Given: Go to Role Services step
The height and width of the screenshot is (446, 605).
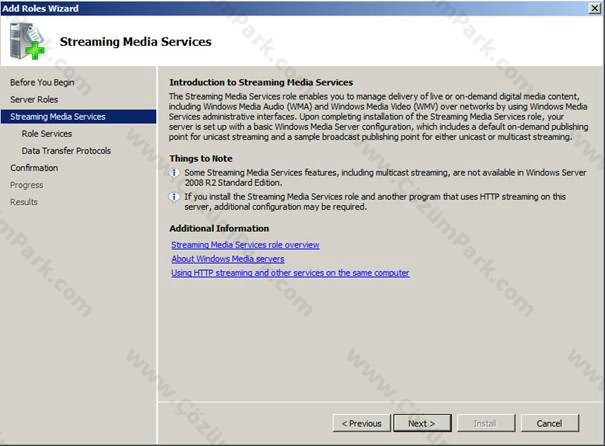Looking at the screenshot, I should point(47,133).
